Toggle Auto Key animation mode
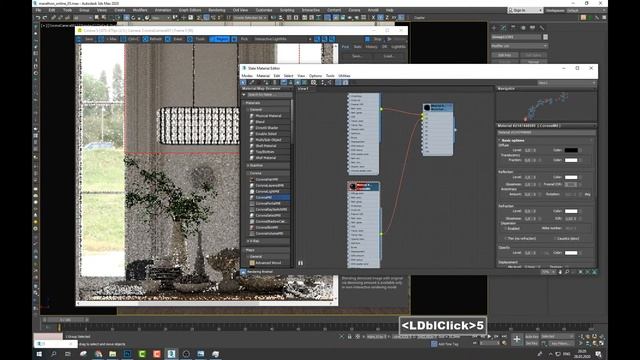The width and height of the screenshot is (640, 360). pos(531,336)
